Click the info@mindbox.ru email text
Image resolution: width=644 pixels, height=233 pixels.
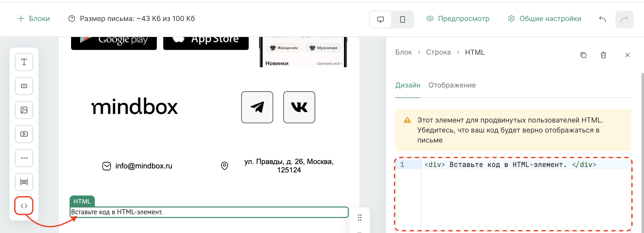pyautogui.click(x=144, y=166)
